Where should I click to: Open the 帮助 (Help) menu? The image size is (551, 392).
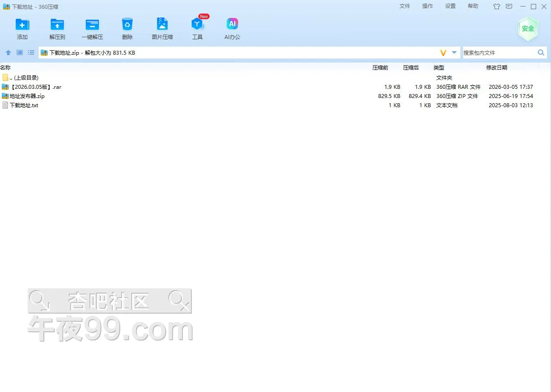click(x=473, y=6)
